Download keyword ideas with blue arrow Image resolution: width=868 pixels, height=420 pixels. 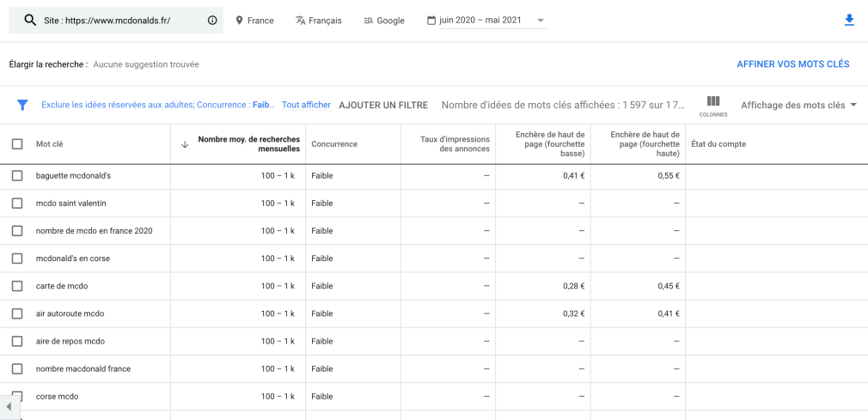(x=849, y=21)
